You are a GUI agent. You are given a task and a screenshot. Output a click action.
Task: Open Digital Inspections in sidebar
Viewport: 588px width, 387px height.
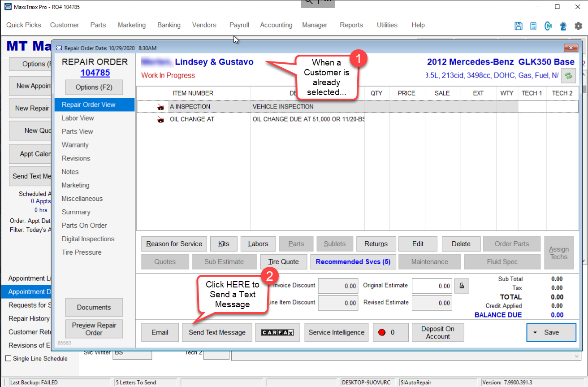tap(88, 239)
